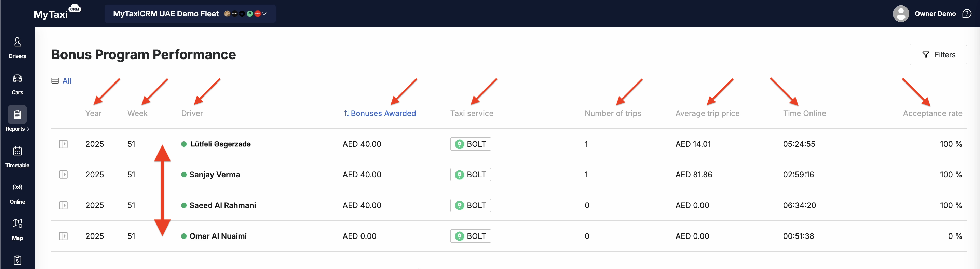This screenshot has width=980, height=269.
Task: Click status dot beside Omar Al Nuaimi
Action: [184, 236]
